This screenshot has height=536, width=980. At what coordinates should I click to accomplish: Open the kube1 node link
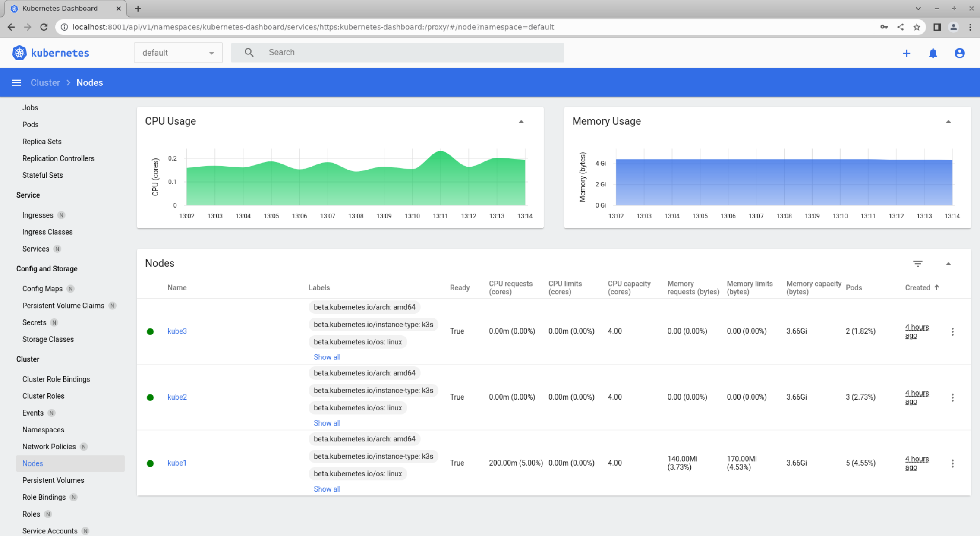[177, 463]
